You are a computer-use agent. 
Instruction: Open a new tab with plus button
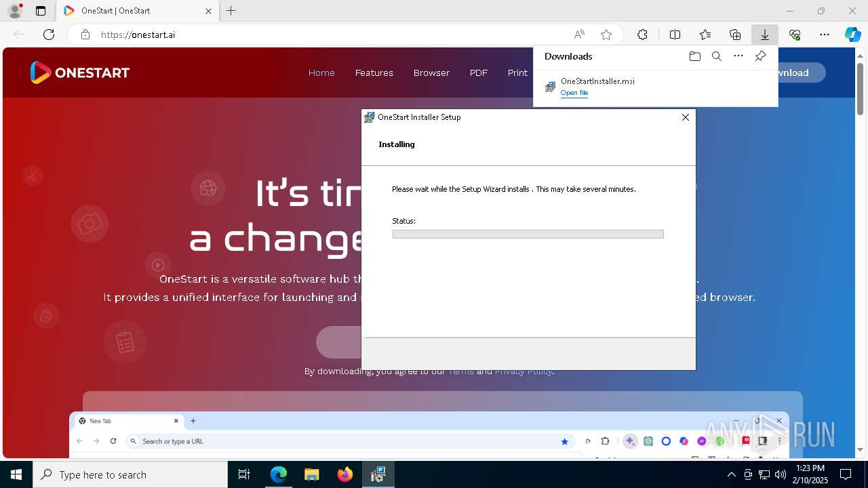tap(231, 11)
